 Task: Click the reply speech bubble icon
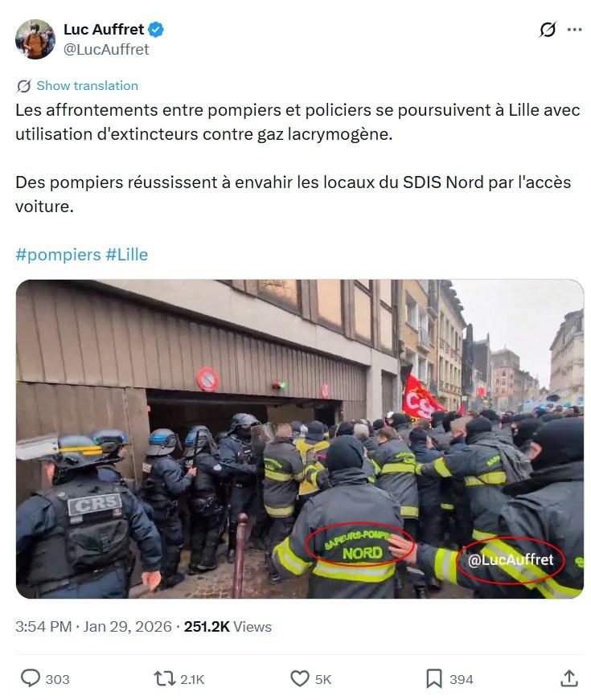click(31, 678)
